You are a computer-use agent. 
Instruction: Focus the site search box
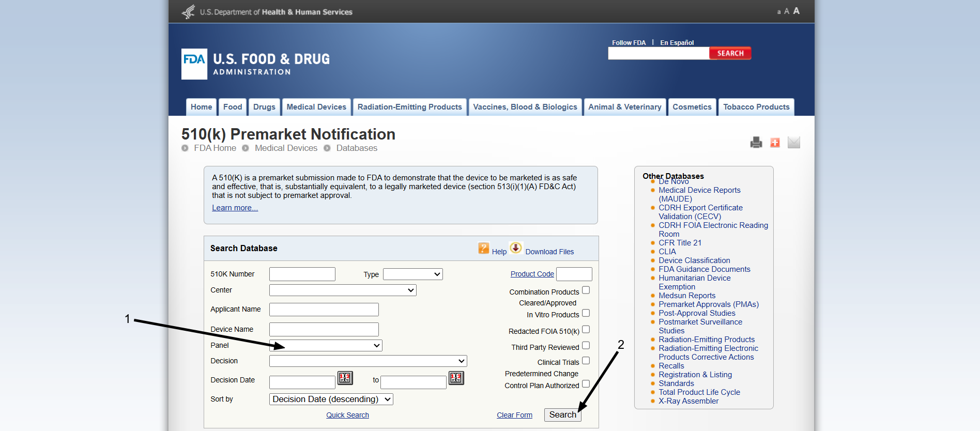[659, 53]
